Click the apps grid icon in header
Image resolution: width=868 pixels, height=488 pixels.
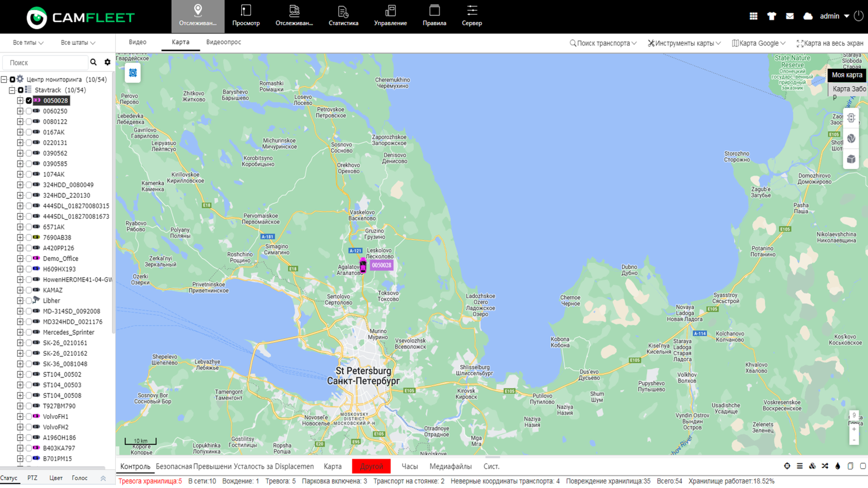point(753,16)
